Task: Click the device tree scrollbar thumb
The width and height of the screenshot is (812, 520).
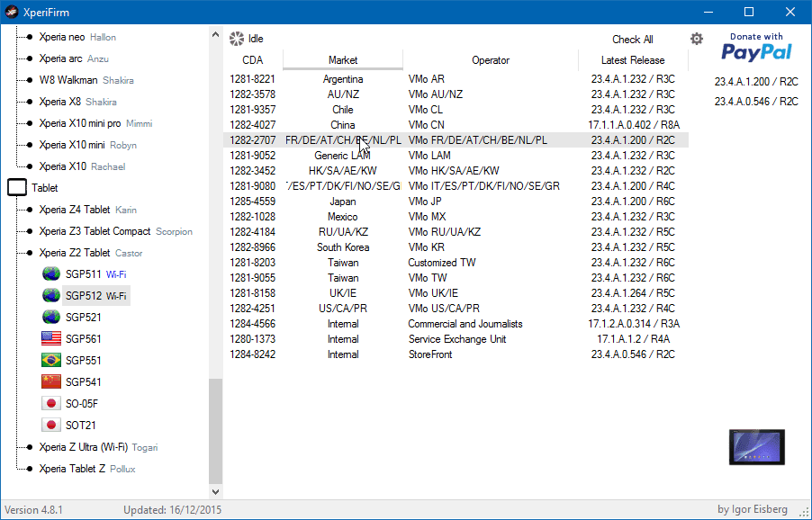Action: tap(215, 431)
